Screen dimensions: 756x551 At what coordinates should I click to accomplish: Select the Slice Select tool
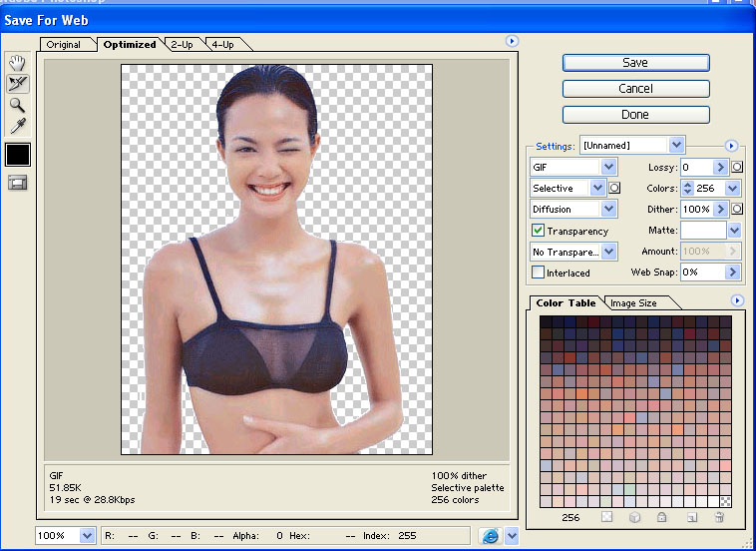(17, 84)
